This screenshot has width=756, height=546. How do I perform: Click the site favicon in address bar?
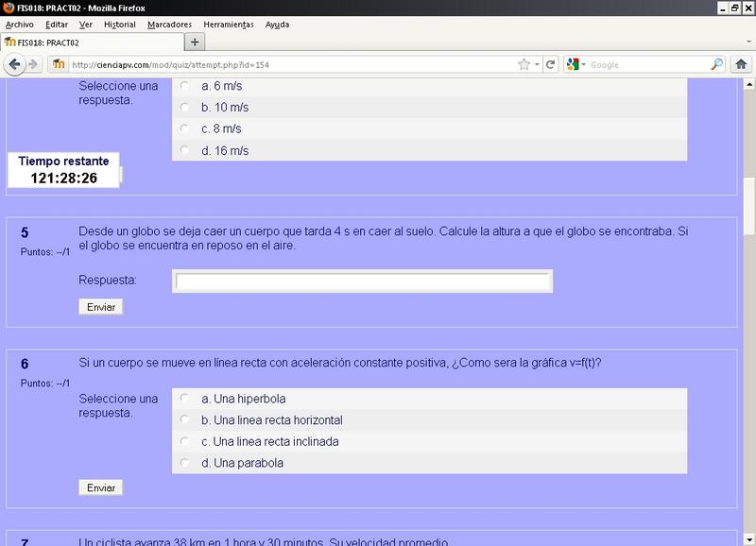click(x=59, y=64)
